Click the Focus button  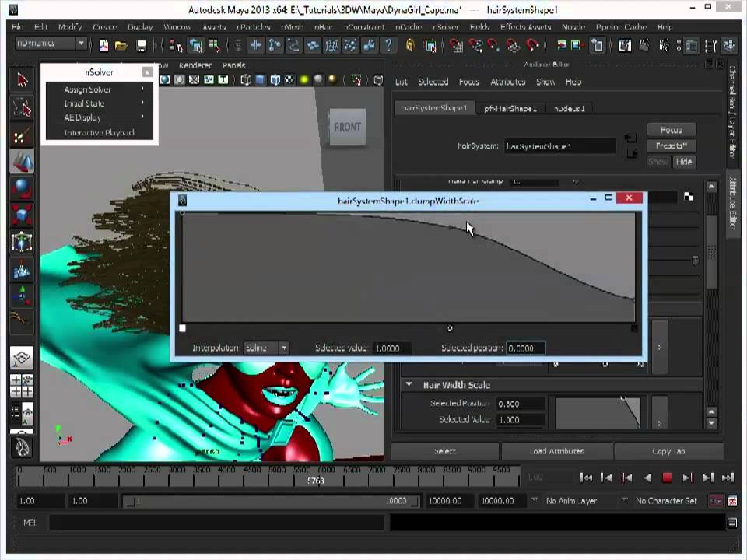672,130
